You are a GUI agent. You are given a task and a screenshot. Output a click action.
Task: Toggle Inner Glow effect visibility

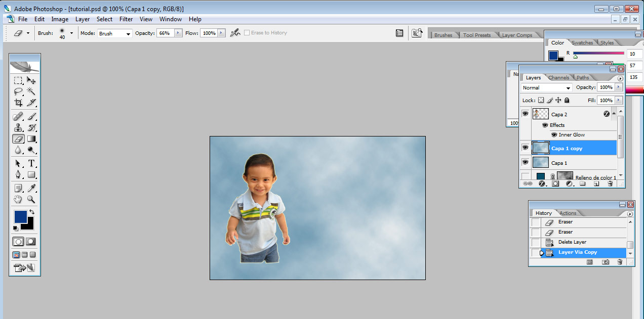(554, 135)
